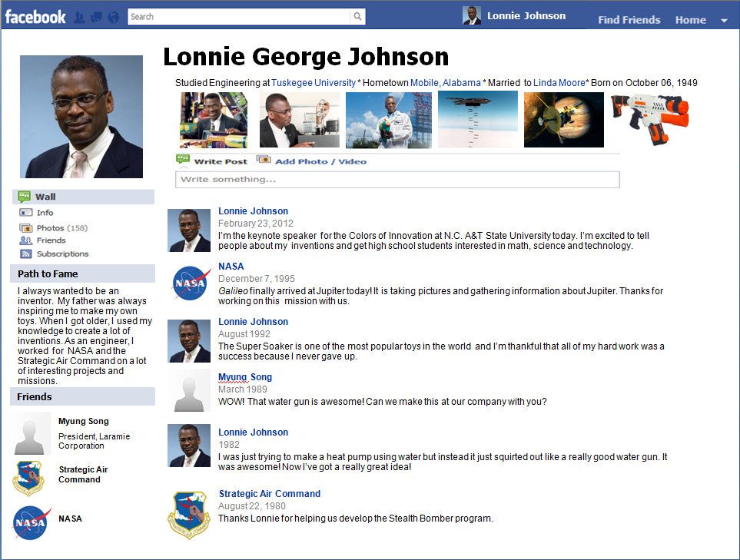This screenshot has width=740, height=560.
Task: Click the Photos icon in sidebar
Action: click(x=25, y=228)
